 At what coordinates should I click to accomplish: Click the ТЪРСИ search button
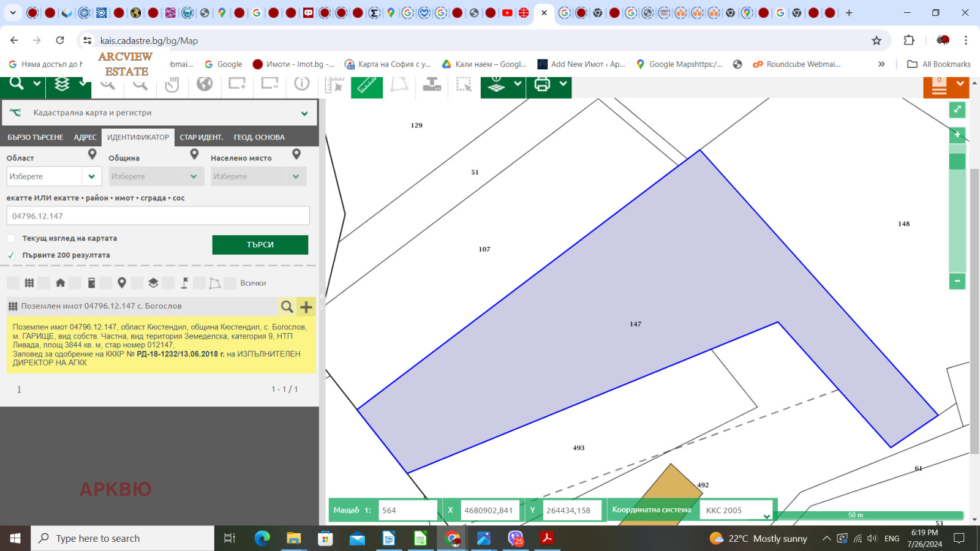pyautogui.click(x=260, y=245)
